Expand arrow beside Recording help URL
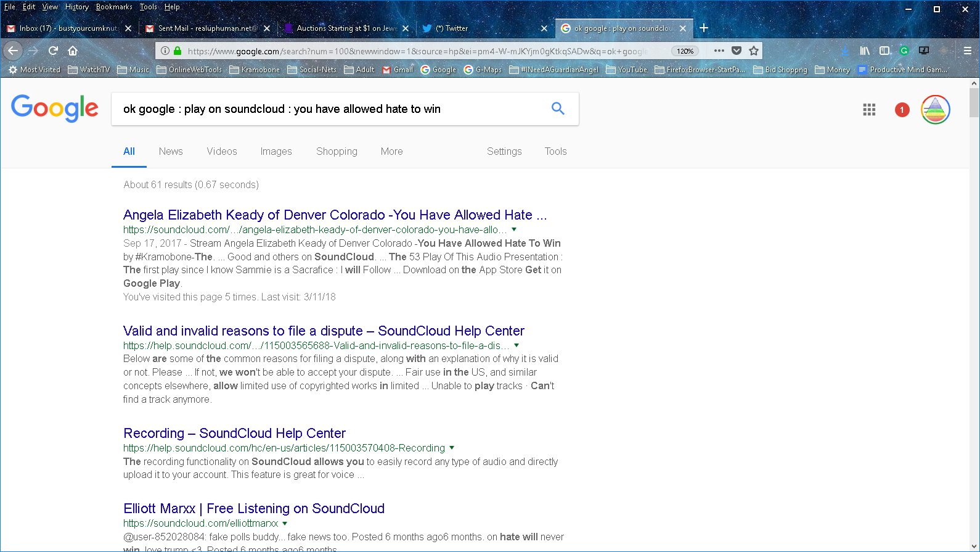The height and width of the screenshot is (552, 980). pos(452,448)
